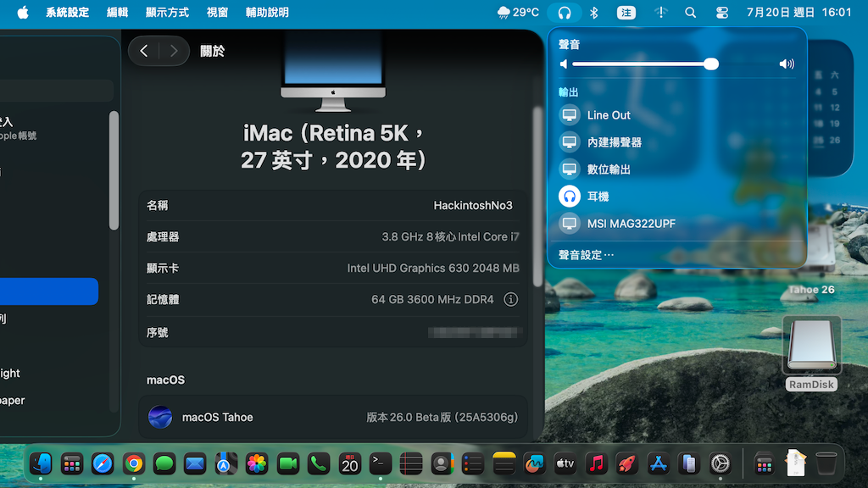
Task: Open Google Chrome in the Dock
Action: point(133,463)
